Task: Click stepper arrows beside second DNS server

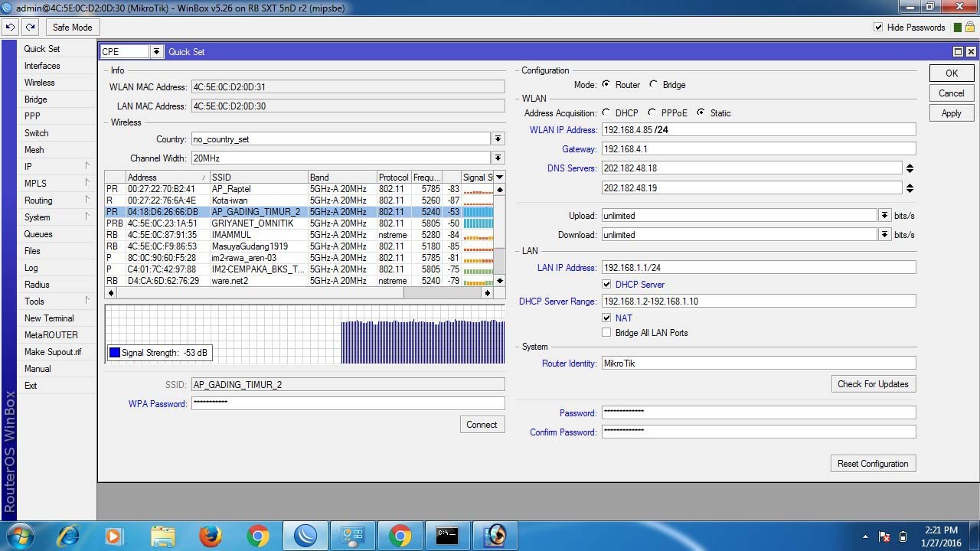Action: (910, 187)
